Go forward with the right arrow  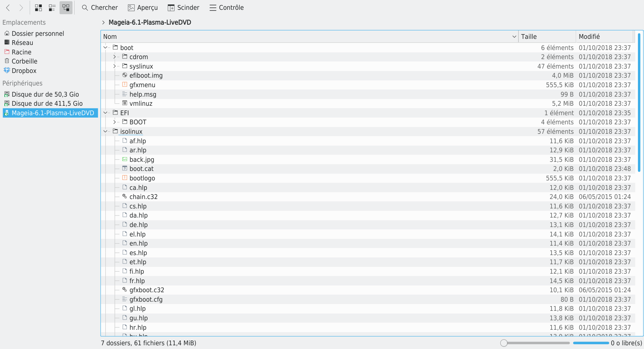coord(21,7)
